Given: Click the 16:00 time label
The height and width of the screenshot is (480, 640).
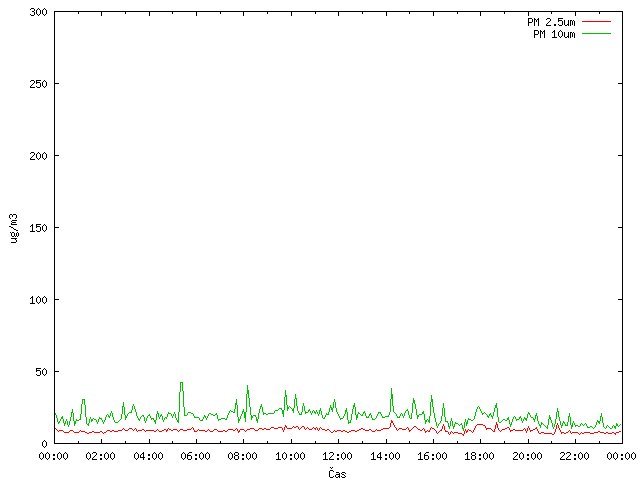Looking at the screenshot, I should click(432, 456).
